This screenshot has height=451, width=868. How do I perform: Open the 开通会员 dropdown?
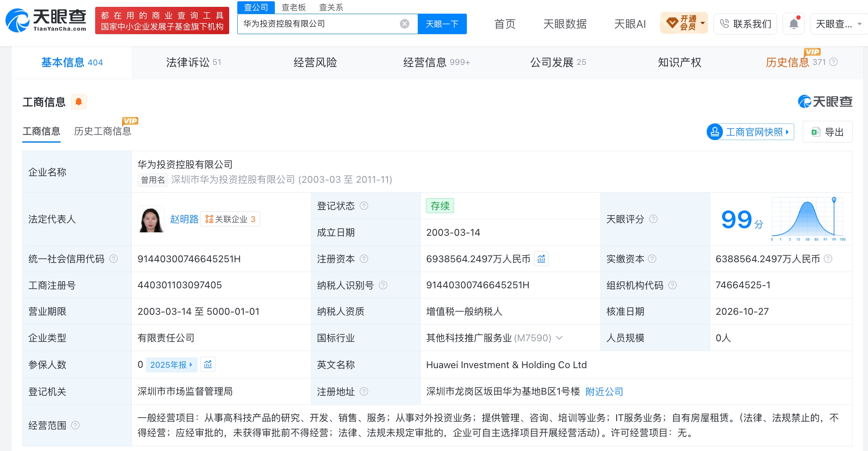[x=684, y=23]
